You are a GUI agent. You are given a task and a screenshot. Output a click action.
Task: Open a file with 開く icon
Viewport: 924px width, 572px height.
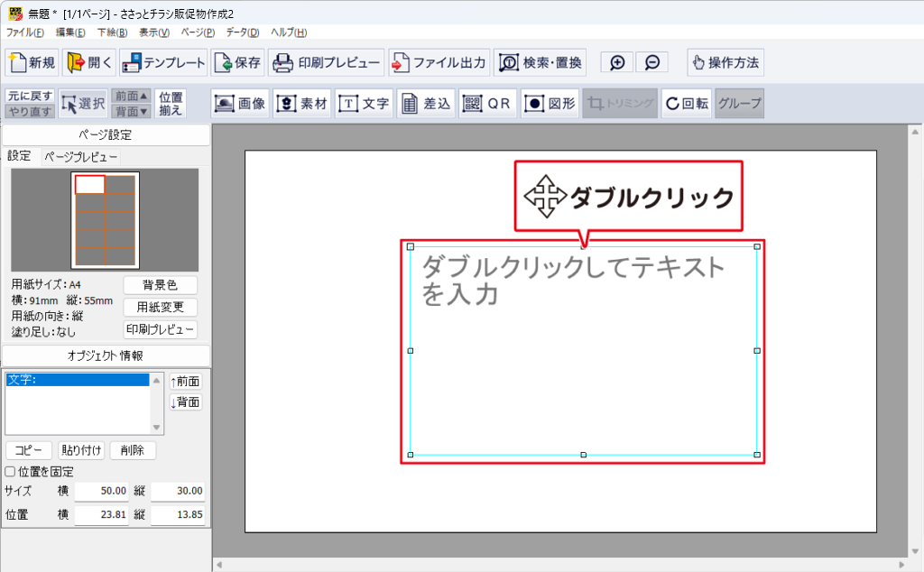pyautogui.click(x=88, y=63)
